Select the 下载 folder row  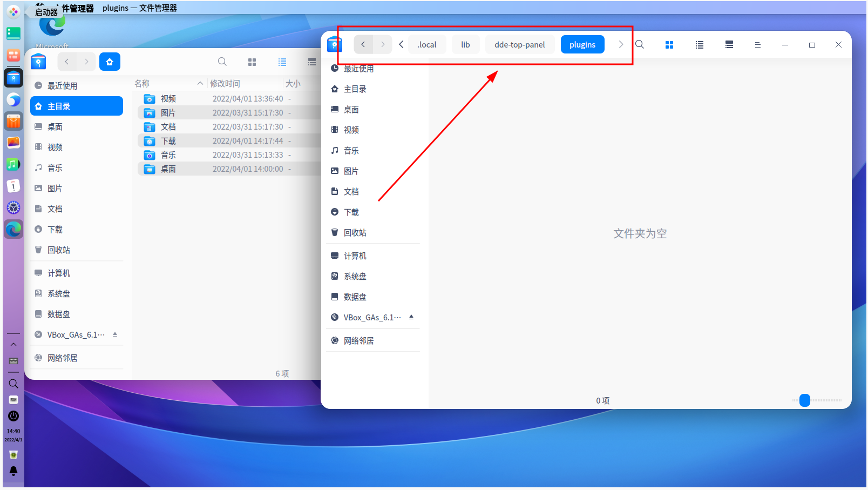[229, 141]
